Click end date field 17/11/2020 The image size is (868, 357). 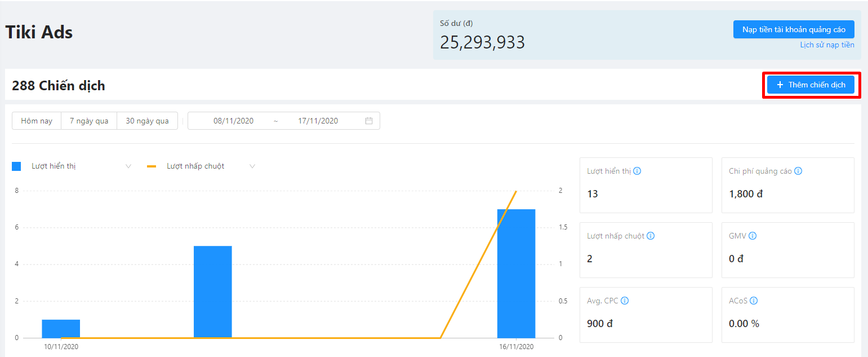[x=318, y=121]
